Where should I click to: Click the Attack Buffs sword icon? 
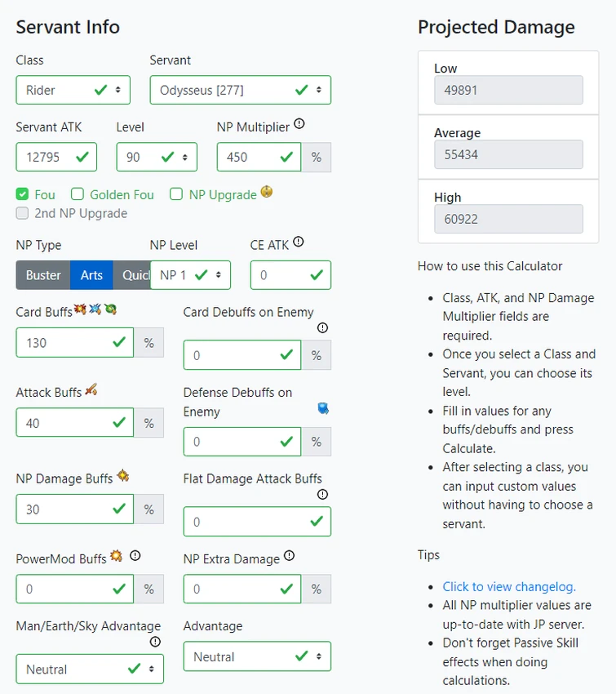click(91, 390)
